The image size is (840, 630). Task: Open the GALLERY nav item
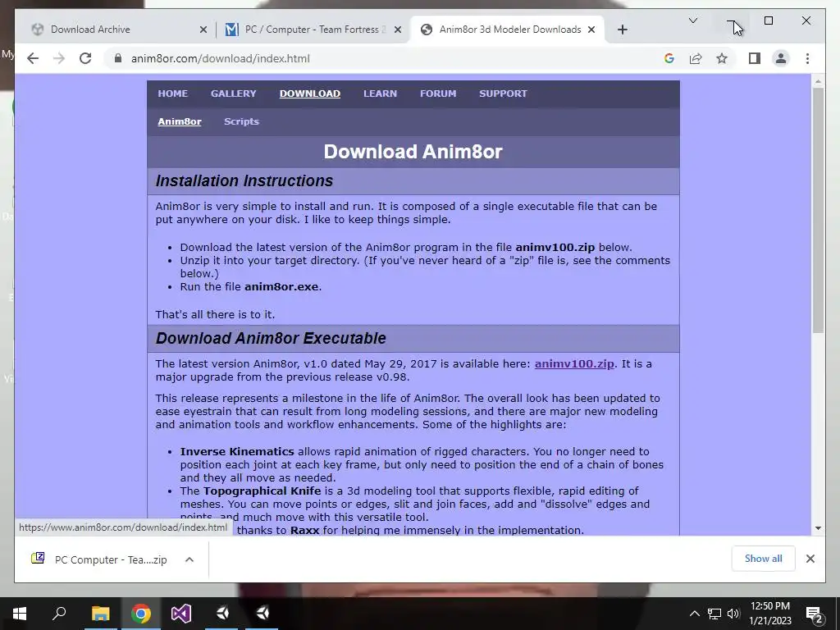pos(234,94)
